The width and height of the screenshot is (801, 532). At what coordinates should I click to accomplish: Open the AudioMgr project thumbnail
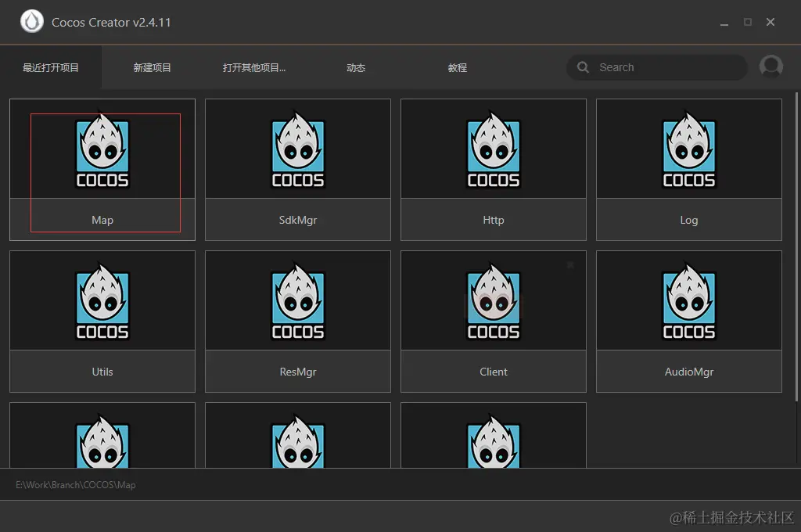coord(689,300)
